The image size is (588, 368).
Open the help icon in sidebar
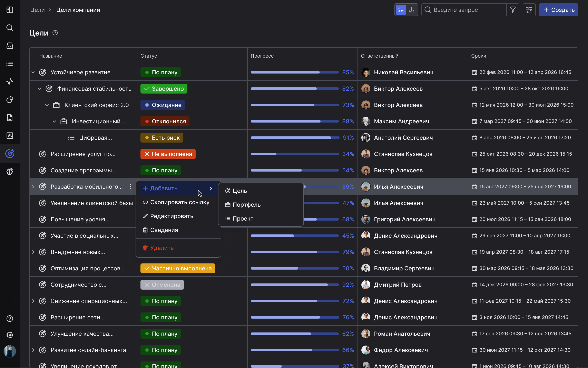click(x=10, y=319)
